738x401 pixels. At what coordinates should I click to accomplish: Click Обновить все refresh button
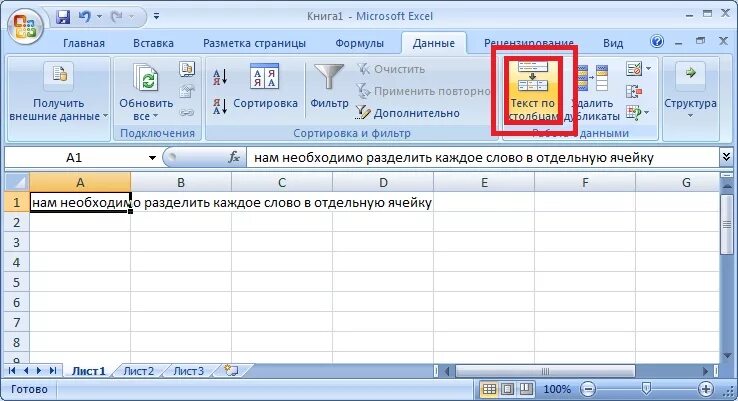(x=146, y=92)
